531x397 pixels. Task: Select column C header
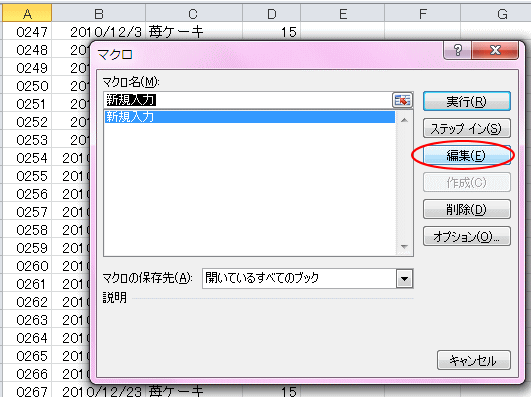[x=194, y=14]
